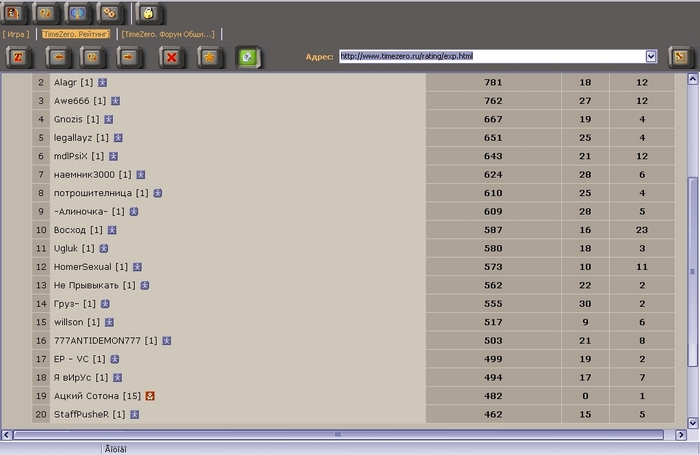This screenshot has height=455, width=700.
Task: Switch to TimeZero. Форум tab
Action: coord(168,34)
